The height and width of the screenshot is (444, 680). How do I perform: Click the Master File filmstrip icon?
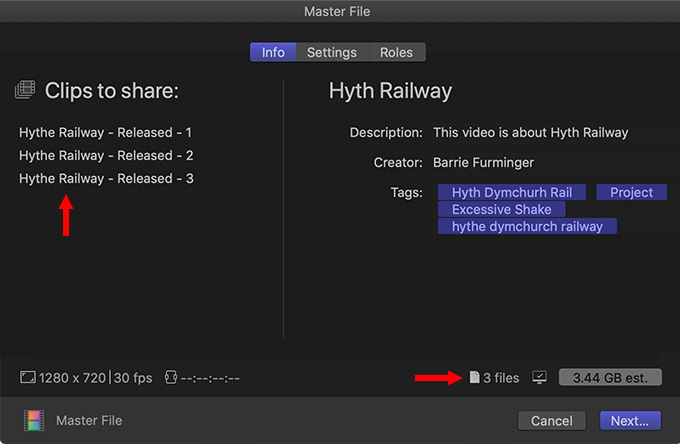(x=34, y=421)
